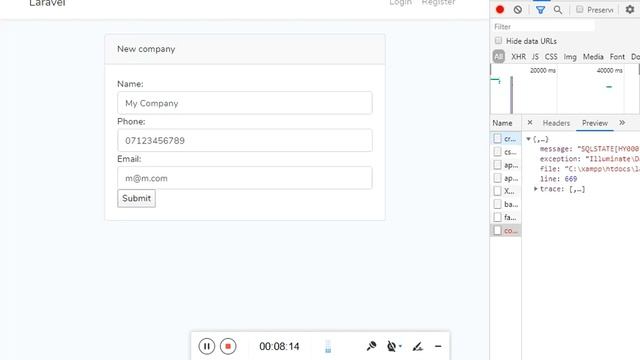Viewport: 640px width, 360px height.
Task: Filter requests by CSS type
Action: pyautogui.click(x=551, y=57)
